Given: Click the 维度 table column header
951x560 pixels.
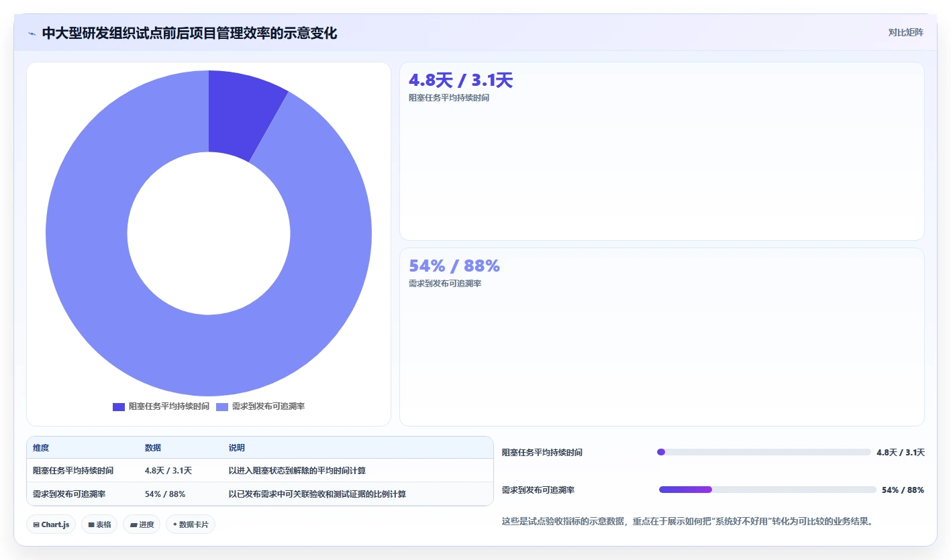Looking at the screenshot, I should (41, 448).
